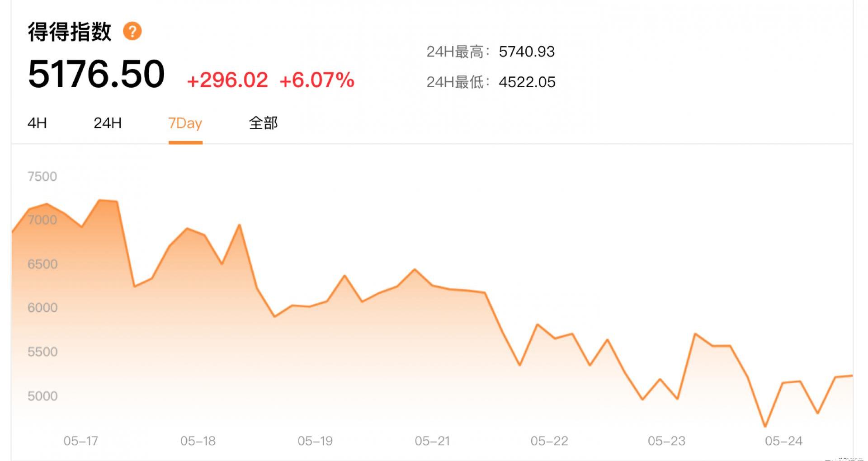Viewport: 868px width, 461px height.
Task: Click the 05-24 date label on axis
Action: (783, 441)
